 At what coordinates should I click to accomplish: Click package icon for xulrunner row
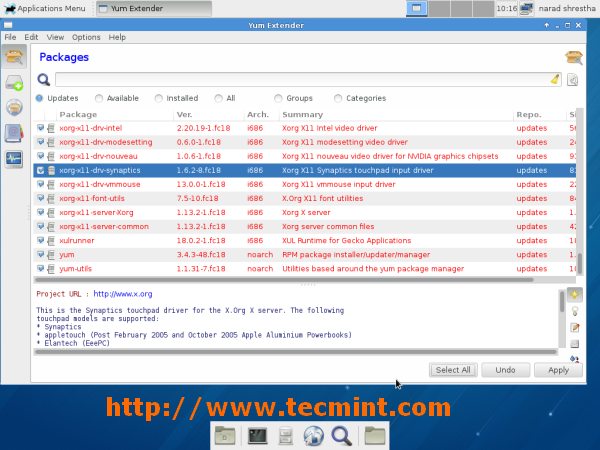click(51, 241)
